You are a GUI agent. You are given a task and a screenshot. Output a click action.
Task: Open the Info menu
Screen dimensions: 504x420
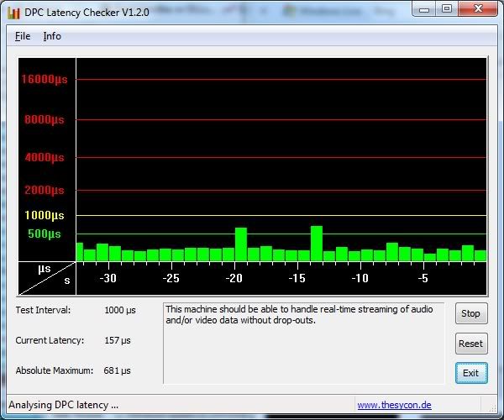[x=52, y=36]
